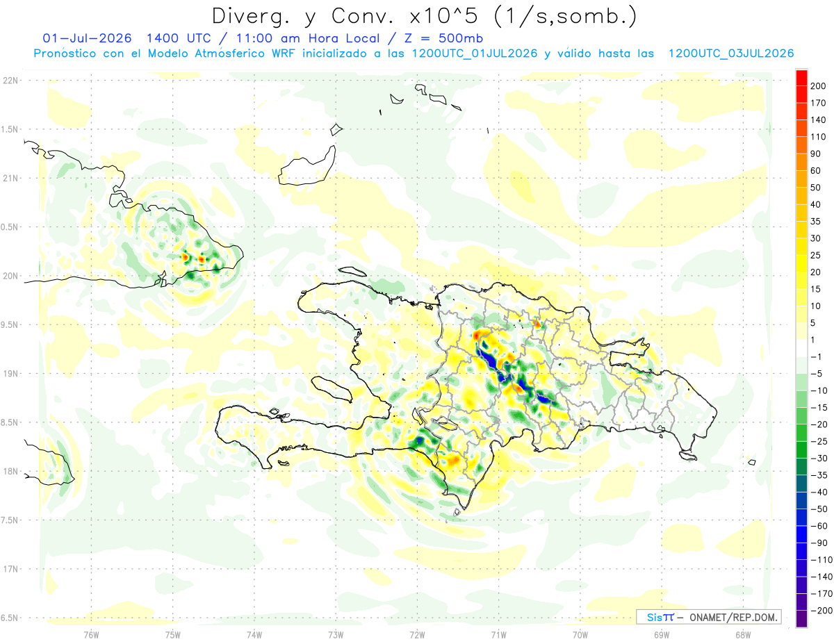Screen dimensions: 834x644
Task: Click the topmost red swatch above the 200 label
Action: (x=801, y=76)
